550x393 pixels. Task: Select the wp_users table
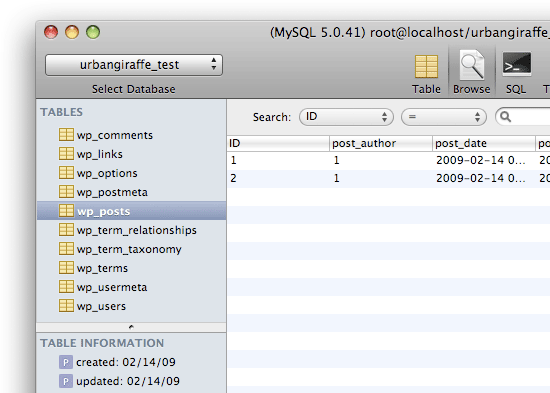(132, 306)
